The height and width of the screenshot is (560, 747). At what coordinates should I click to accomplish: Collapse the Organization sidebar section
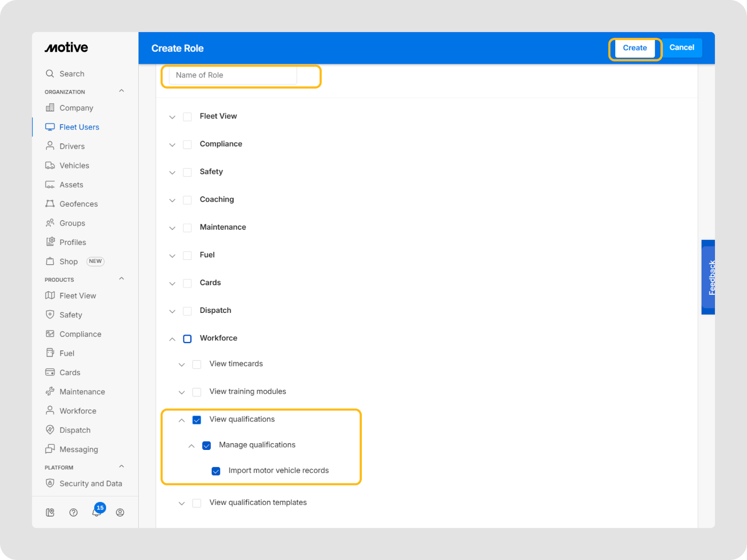[121, 91]
